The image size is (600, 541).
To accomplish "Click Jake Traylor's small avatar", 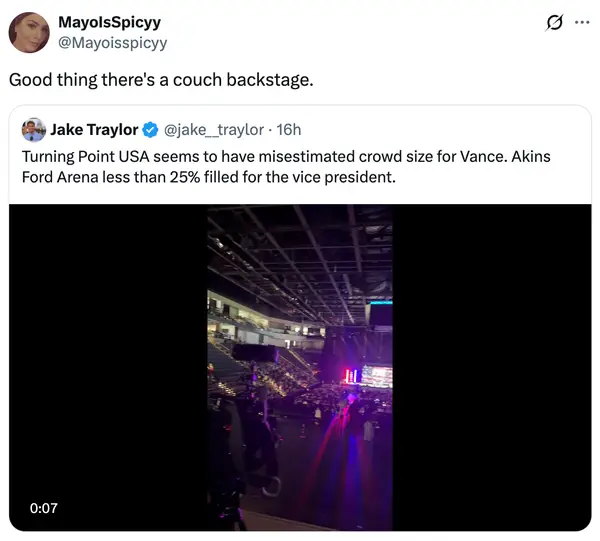I will (33, 129).
